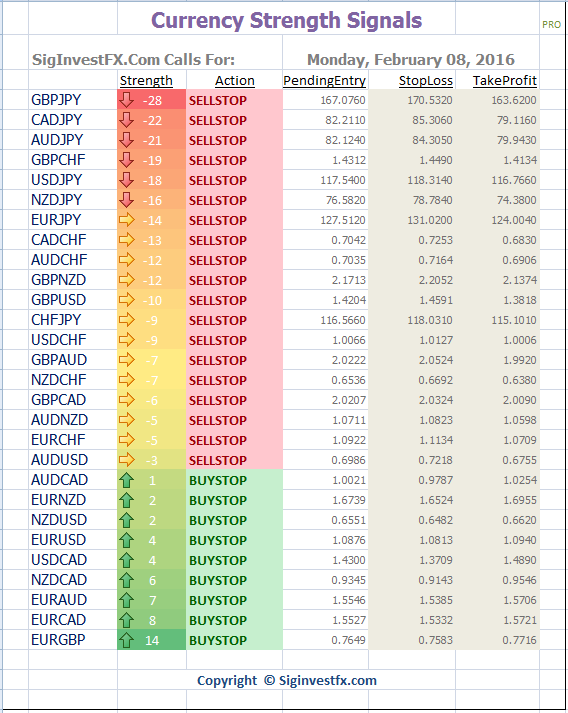Click the orange arrow in AUDUSD row

pos(127,460)
